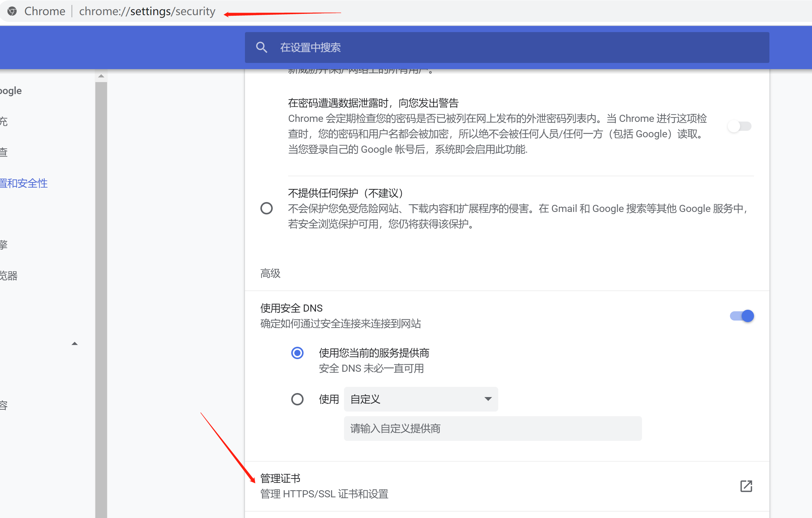Select 使用您当前的服务提供商 radio button
Image resolution: width=812 pixels, height=518 pixels.
[x=297, y=353]
